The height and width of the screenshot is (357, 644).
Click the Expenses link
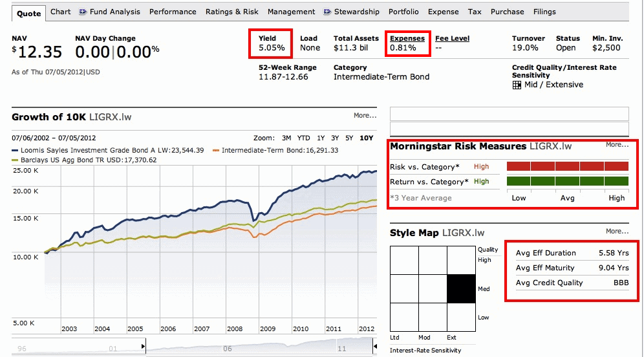[x=407, y=38]
